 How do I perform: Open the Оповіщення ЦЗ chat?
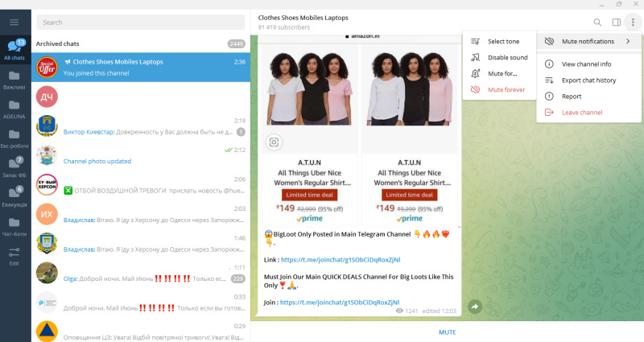(x=140, y=332)
